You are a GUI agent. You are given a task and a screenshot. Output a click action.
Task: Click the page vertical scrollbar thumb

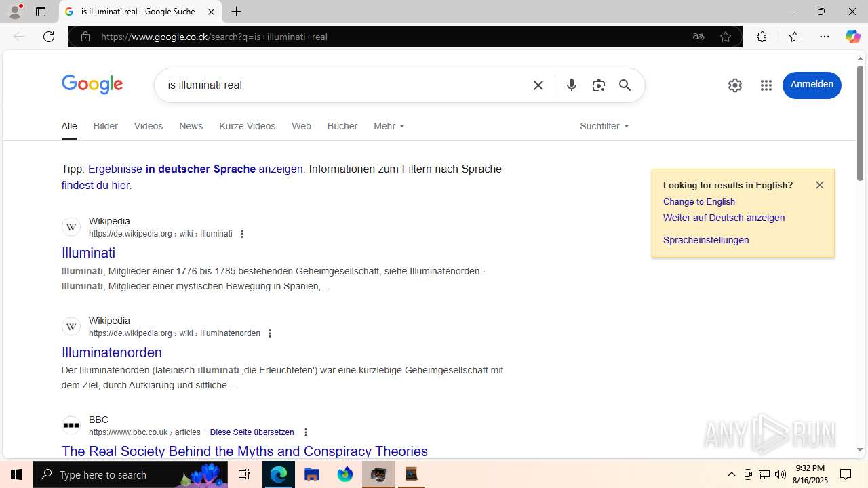pyautogui.click(x=860, y=124)
